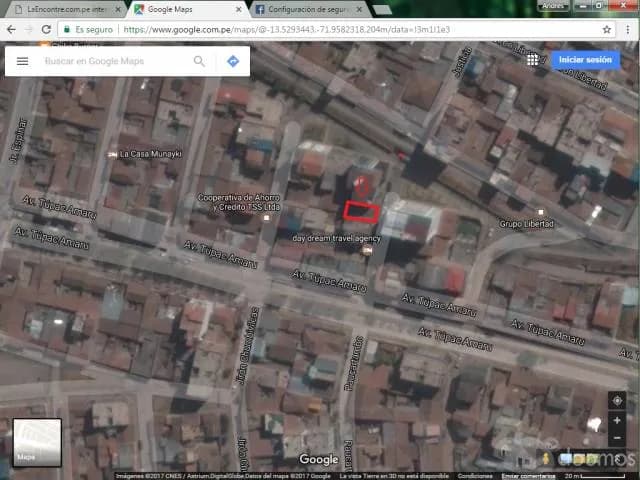
Task: Open the Google Maps hamburger menu
Action: coord(22,61)
